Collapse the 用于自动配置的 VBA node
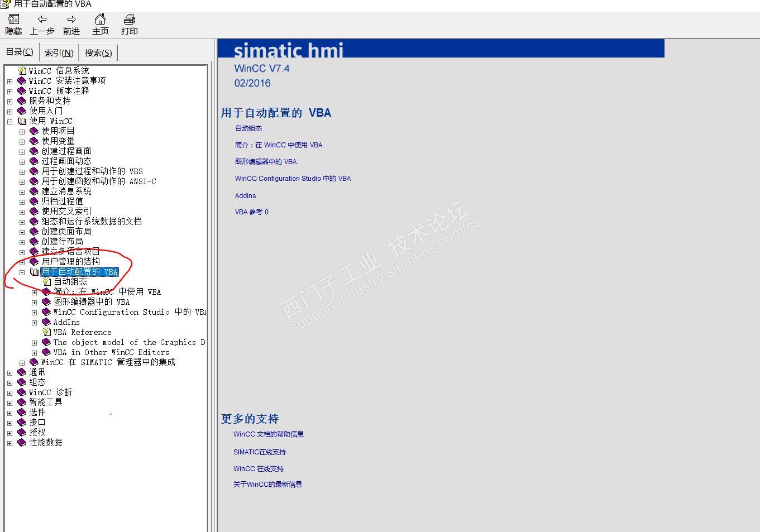Image resolution: width=760 pixels, height=532 pixels. click(22, 272)
